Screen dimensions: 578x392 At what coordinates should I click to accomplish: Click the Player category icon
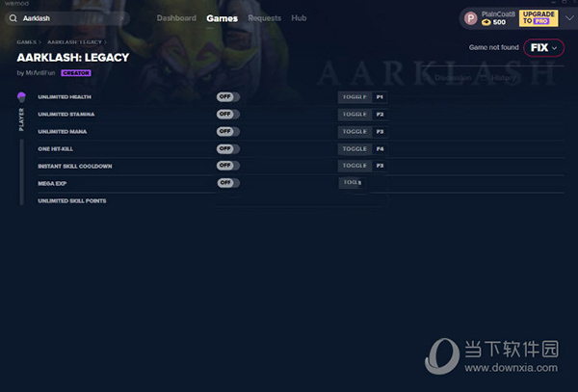[21, 97]
